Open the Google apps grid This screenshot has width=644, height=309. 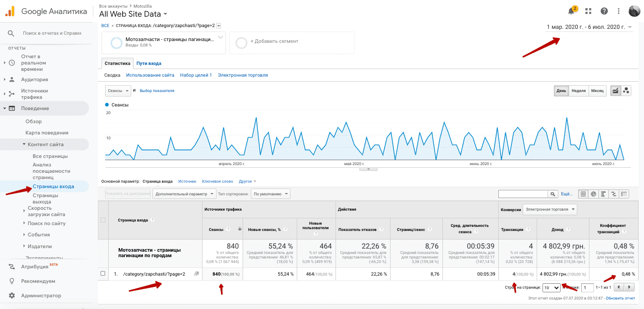click(x=588, y=11)
